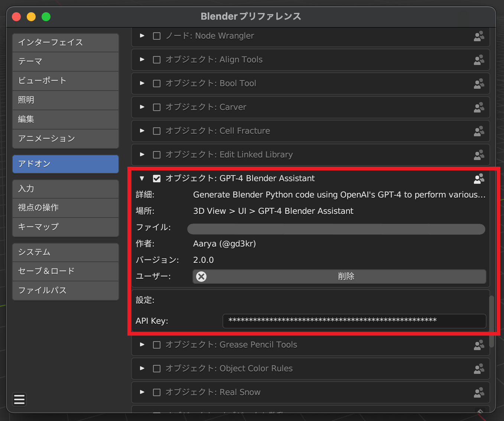Enable the Object Color Rules checkbox
The width and height of the screenshot is (504, 421).
coord(157,369)
